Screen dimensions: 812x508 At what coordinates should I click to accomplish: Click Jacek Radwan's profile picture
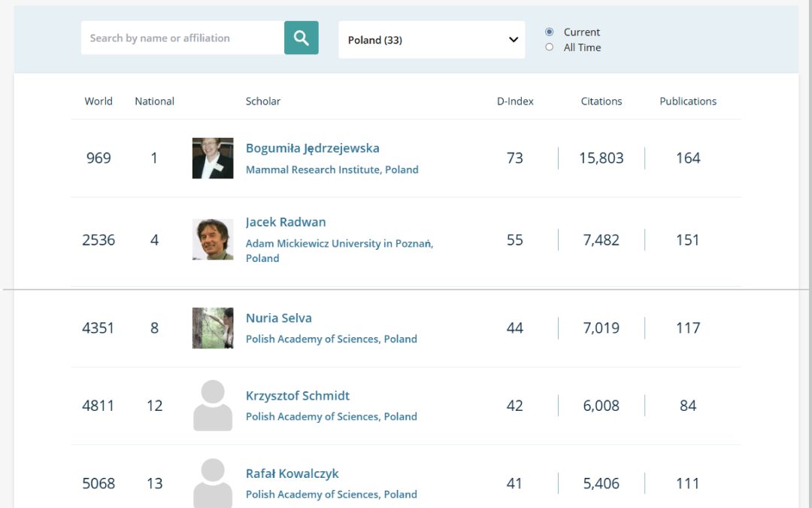coord(212,239)
